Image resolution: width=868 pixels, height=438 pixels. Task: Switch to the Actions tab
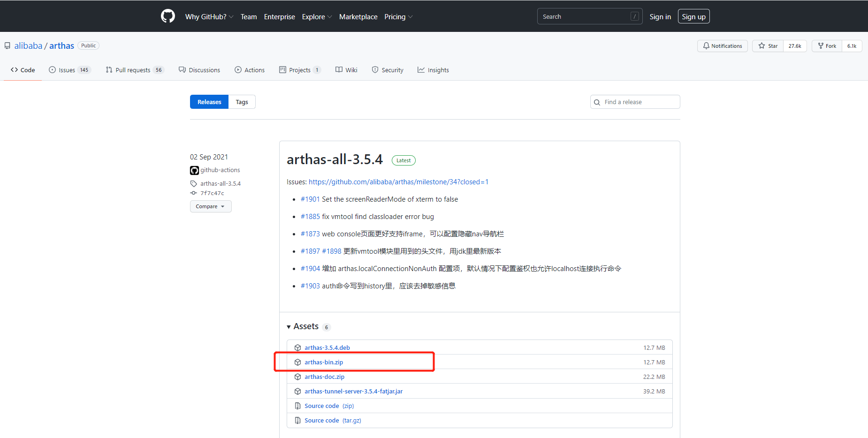(x=250, y=70)
